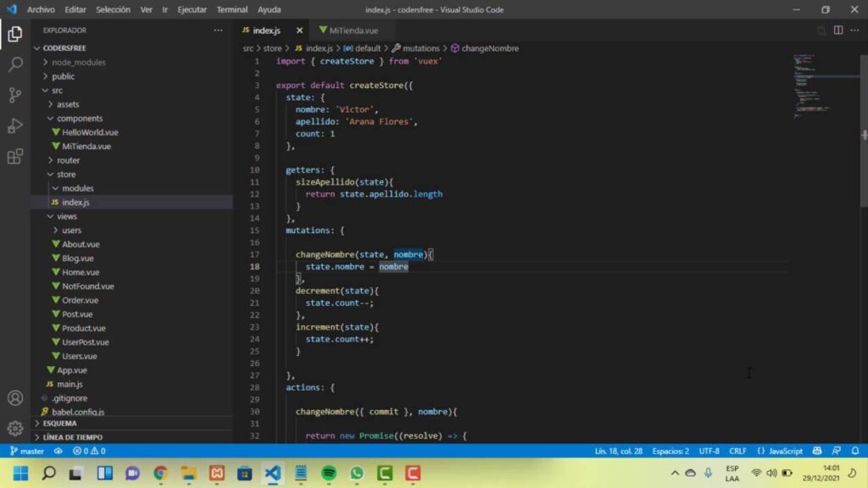Open the Accounts icon menu
868x488 pixels.
click(x=15, y=397)
